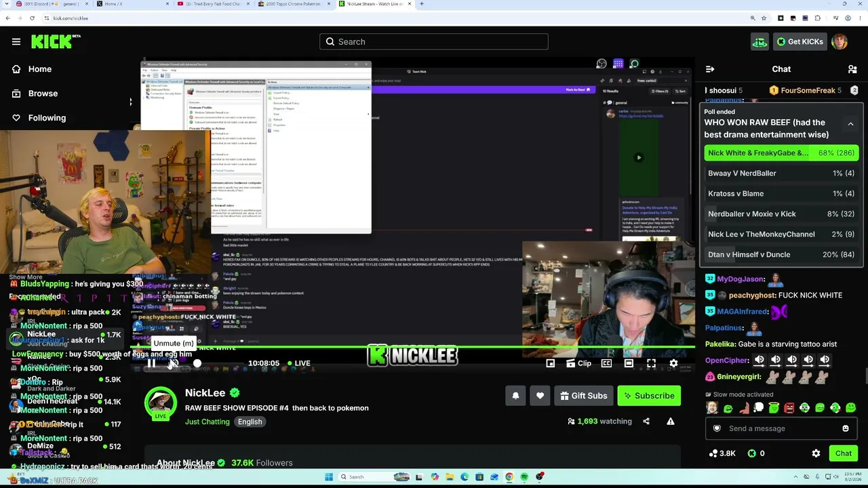Select poll option Nick White & FreakyGabe
The height and width of the screenshot is (488, 868).
pos(781,153)
